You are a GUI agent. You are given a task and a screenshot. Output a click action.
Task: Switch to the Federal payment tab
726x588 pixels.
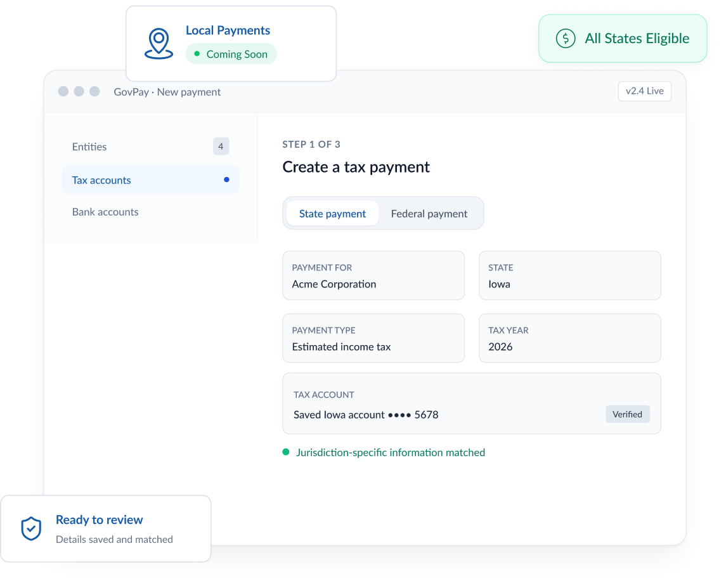click(x=429, y=214)
